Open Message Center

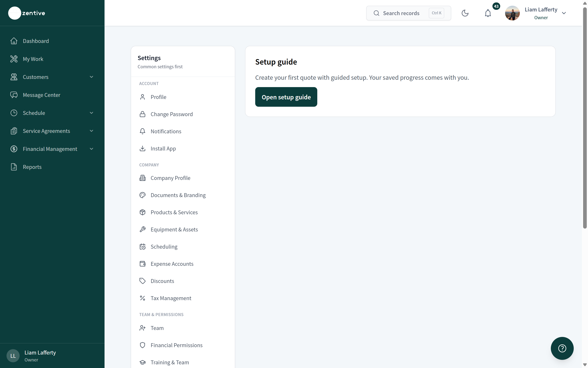click(52, 95)
